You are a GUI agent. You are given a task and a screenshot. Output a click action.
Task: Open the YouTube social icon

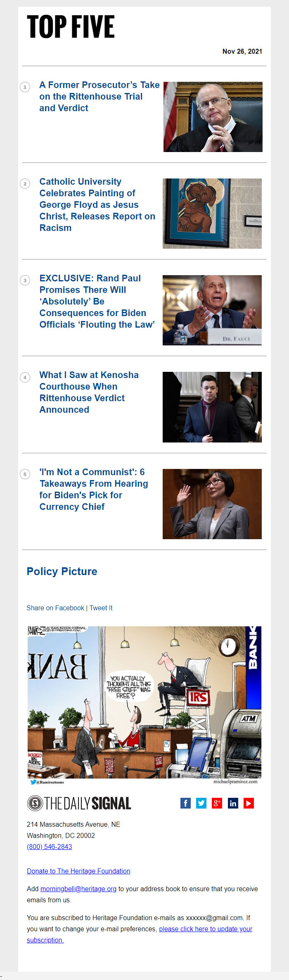[x=249, y=803]
